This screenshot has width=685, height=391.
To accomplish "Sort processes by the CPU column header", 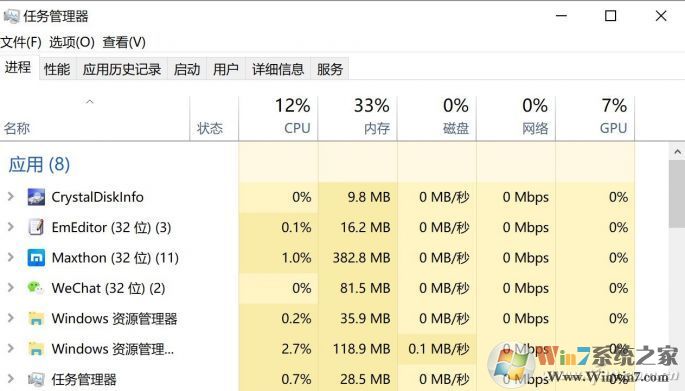I will (x=278, y=117).
